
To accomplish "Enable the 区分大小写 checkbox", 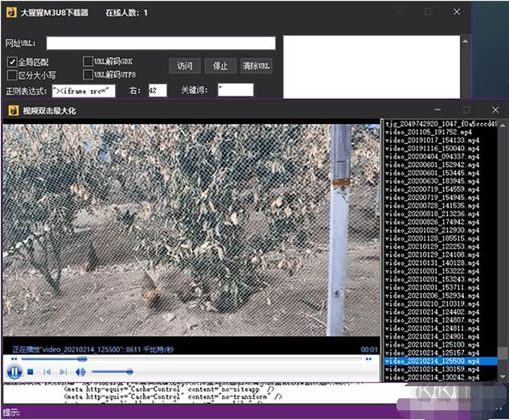I will point(12,75).
